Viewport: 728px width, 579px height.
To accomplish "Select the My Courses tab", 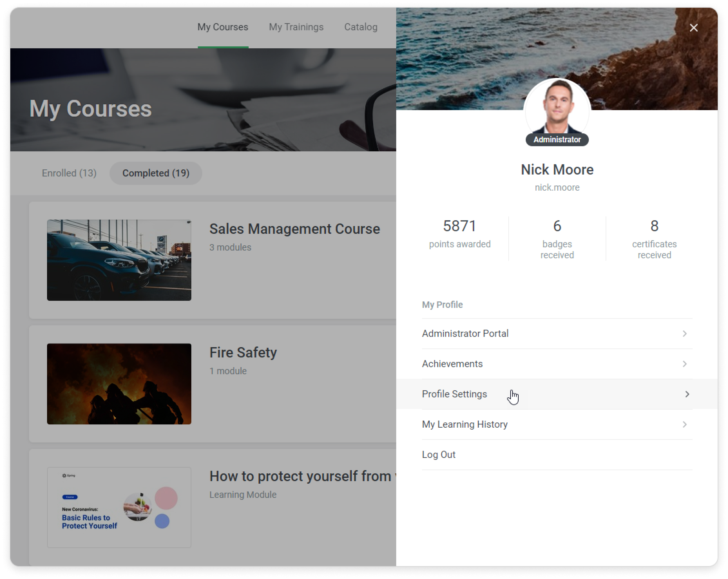I will [x=223, y=27].
